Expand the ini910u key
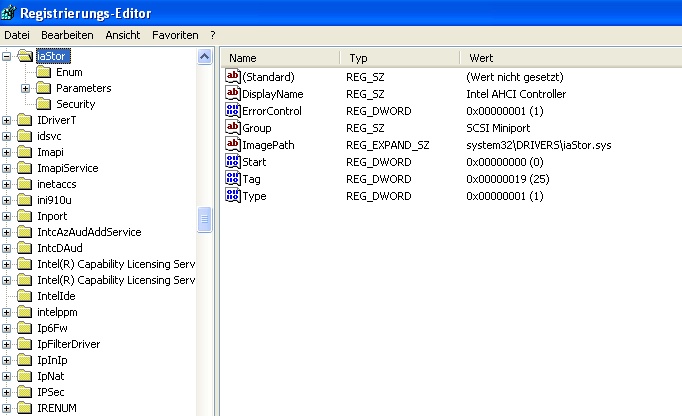The image size is (682, 416). tap(7, 200)
